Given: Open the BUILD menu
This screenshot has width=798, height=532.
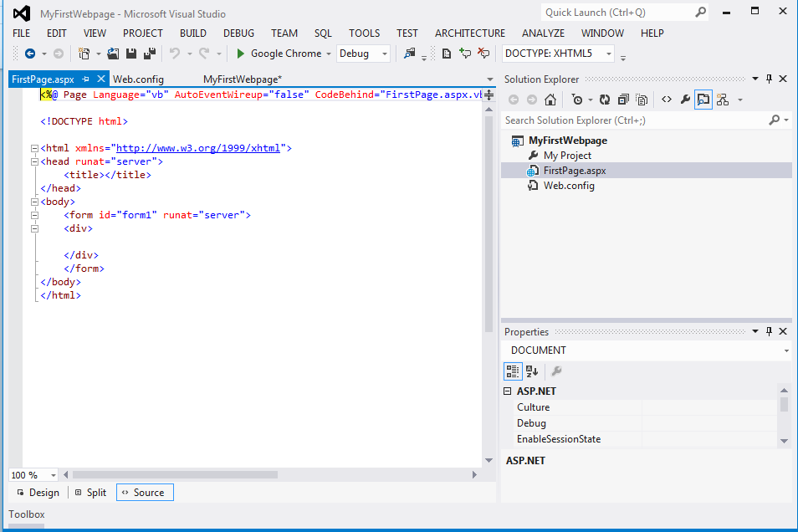Looking at the screenshot, I should (x=193, y=33).
